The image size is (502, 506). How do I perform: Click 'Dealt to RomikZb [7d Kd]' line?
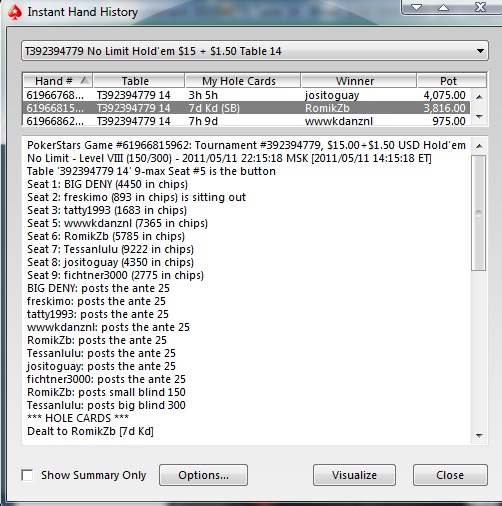(90, 431)
